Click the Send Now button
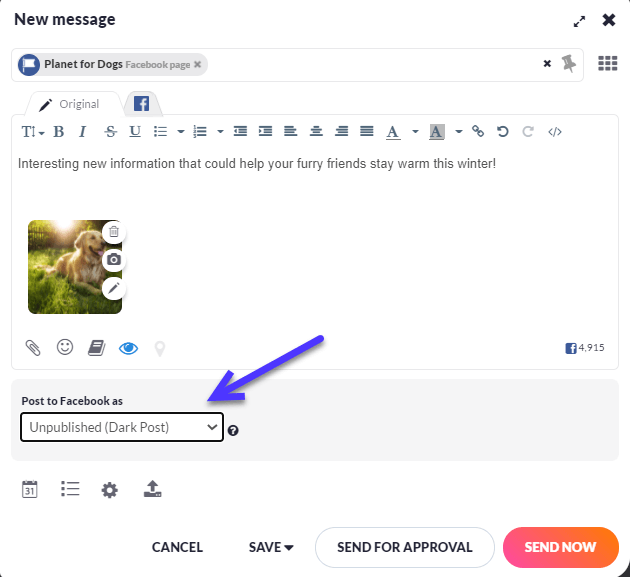The height and width of the screenshot is (577, 630). (x=560, y=547)
